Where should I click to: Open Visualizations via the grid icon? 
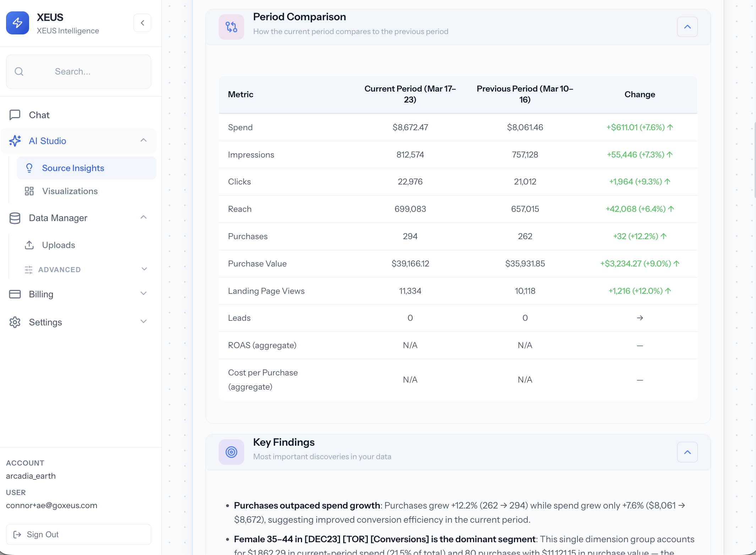(29, 191)
